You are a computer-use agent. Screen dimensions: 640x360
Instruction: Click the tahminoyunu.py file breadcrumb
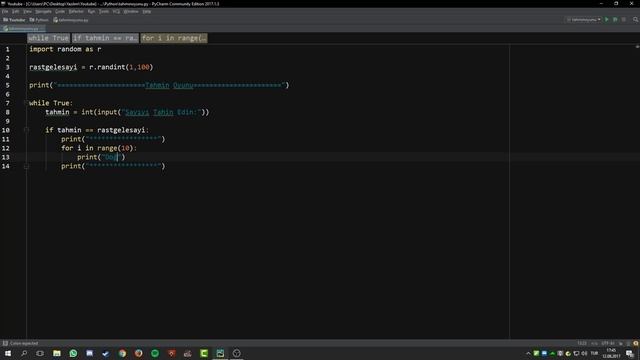click(x=71, y=20)
